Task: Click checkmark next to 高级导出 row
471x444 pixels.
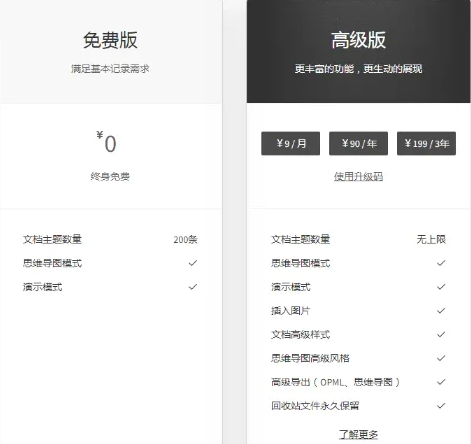Action: (x=441, y=382)
